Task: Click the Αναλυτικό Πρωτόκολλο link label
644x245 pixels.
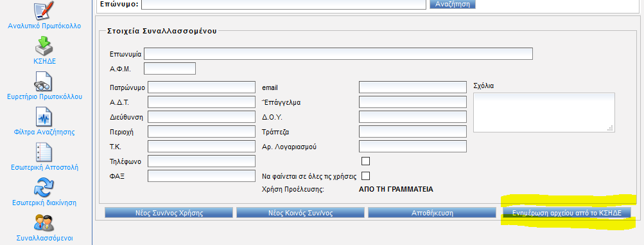Action: [44, 26]
